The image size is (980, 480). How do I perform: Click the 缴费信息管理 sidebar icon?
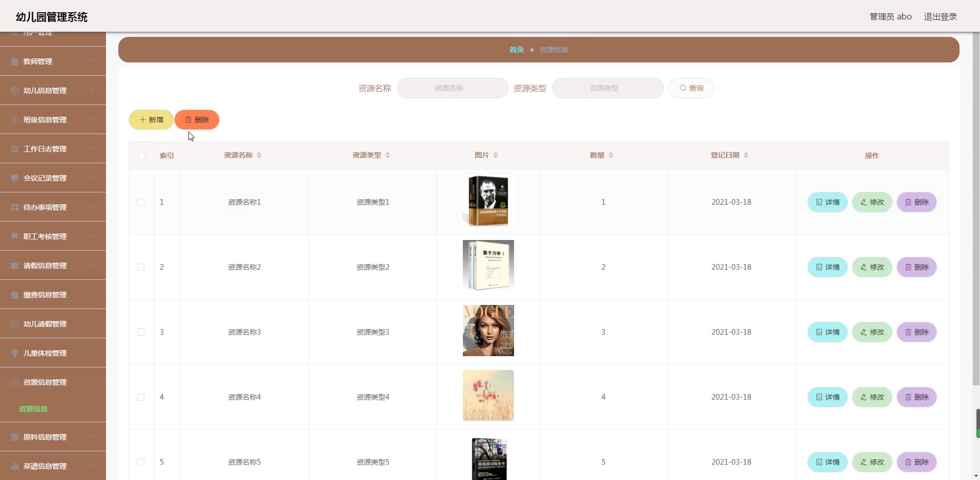click(15, 295)
